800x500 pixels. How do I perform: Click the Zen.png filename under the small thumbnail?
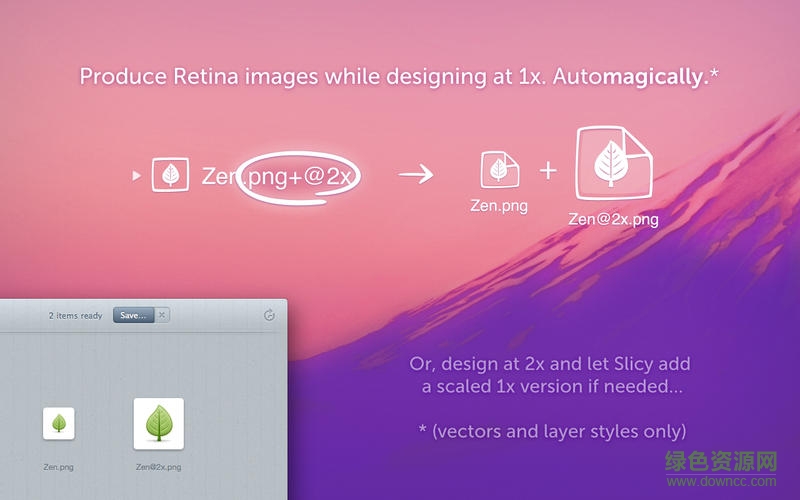(59, 467)
